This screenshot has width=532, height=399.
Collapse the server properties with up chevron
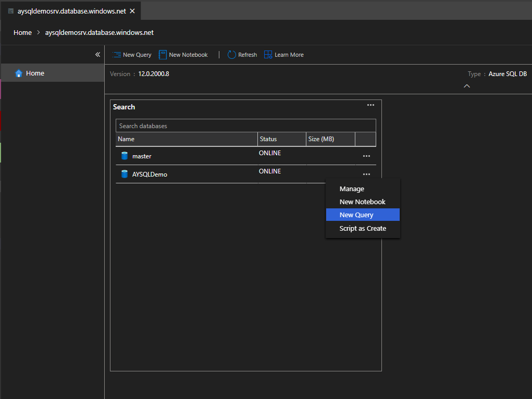pos(467,86)
